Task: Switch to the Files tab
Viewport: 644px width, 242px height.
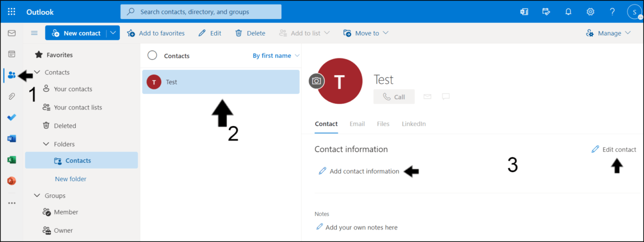Action: tap(383, 124)
